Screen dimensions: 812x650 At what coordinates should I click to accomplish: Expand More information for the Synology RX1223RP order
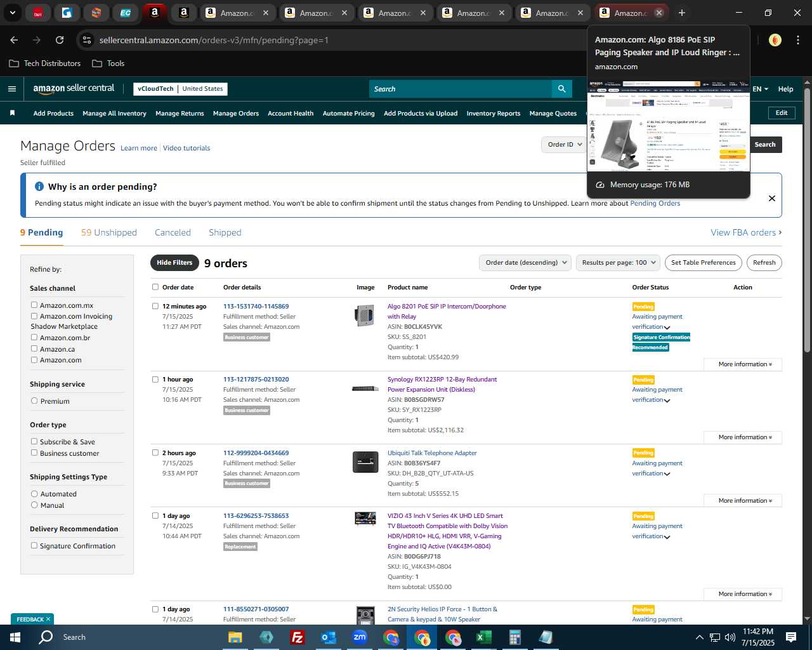coord(743,437)
